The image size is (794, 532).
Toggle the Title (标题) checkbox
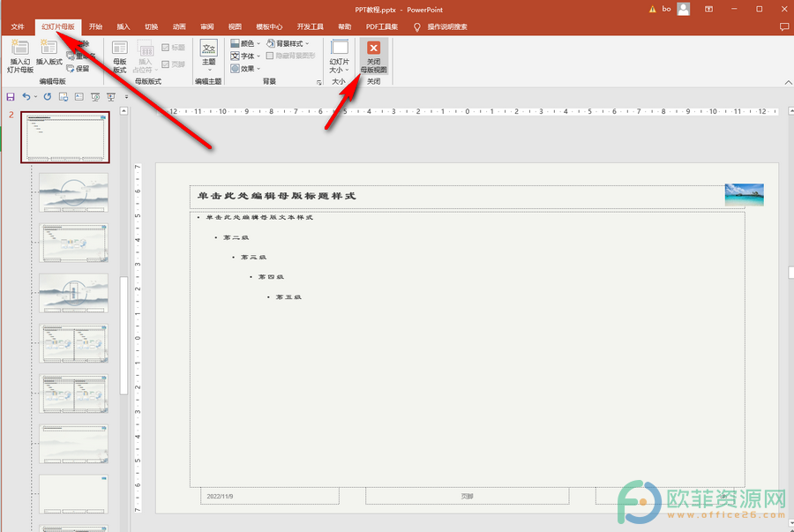(x=173, y=48)
